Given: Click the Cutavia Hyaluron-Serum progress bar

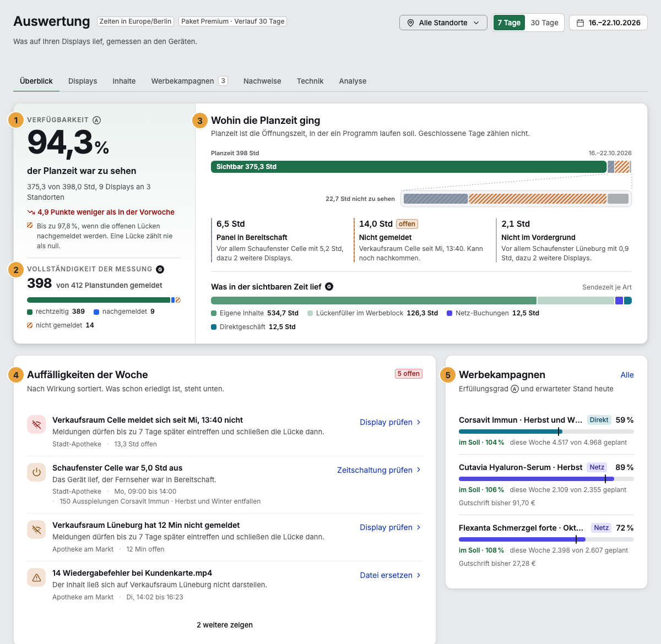Looking at the screenshot, I should click(x=546, y=479).
